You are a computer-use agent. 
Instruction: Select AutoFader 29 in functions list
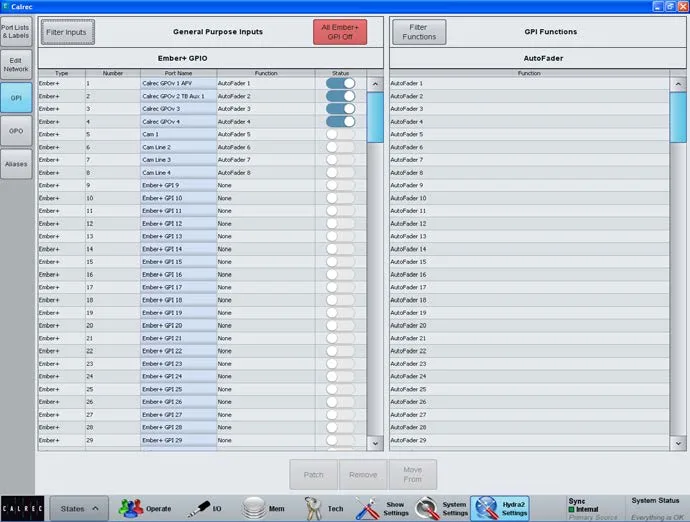(x=529, y=440)
